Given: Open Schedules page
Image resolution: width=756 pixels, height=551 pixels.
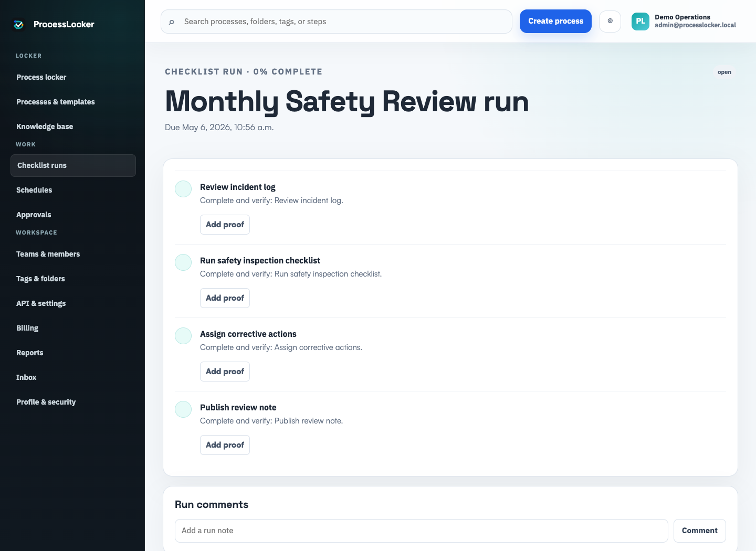Looking at the screenshot, I should pos(73,190).
